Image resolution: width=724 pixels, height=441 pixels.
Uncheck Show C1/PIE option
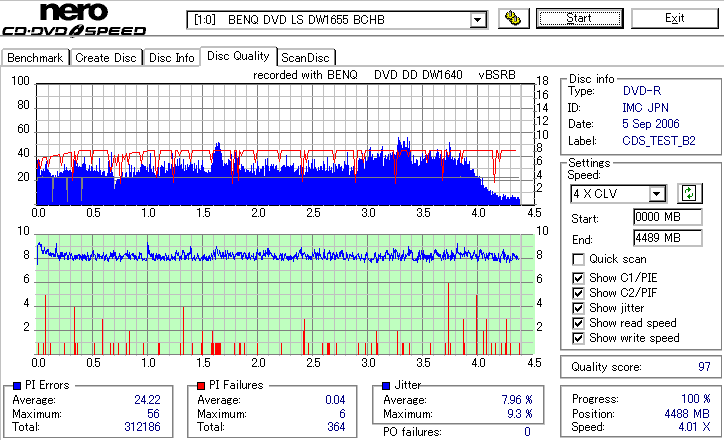point(578,278)
